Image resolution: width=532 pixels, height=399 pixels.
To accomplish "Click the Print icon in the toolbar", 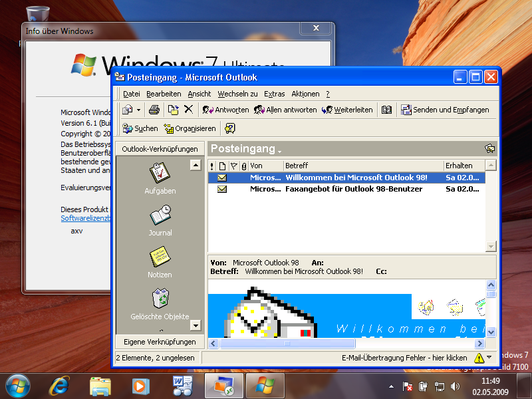I will (154, 110).
